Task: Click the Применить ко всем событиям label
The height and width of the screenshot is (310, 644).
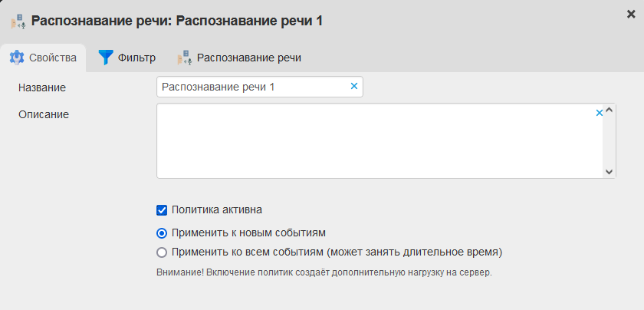Action: pos(337,252)
